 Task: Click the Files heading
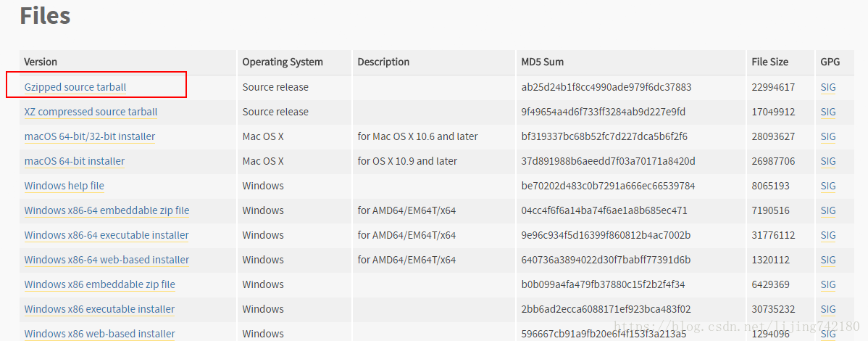45,15
